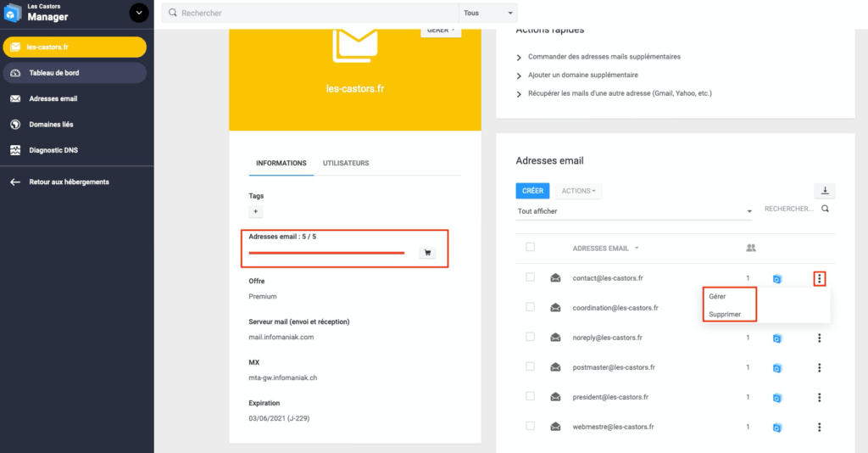This screenshot has height=453, width=868.
Task: Open Tableau de bord in sidebar
Action: [75, 73]
